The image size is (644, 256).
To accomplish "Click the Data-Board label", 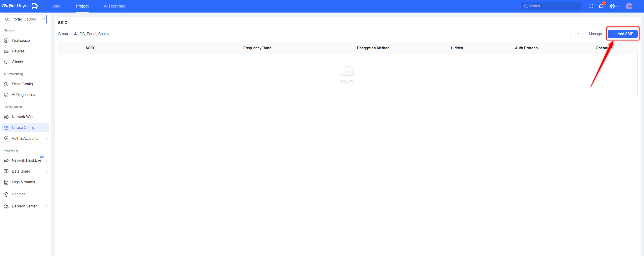I will (21, 171).
